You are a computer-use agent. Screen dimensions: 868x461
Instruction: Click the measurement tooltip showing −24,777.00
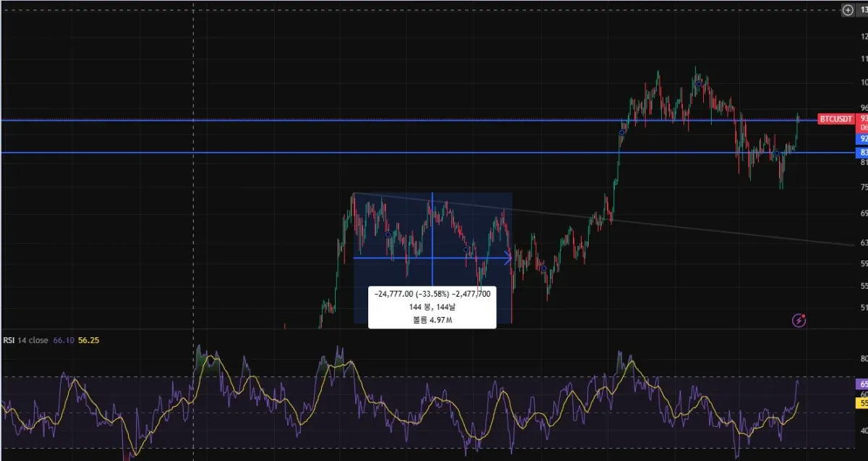pos(432,307)
